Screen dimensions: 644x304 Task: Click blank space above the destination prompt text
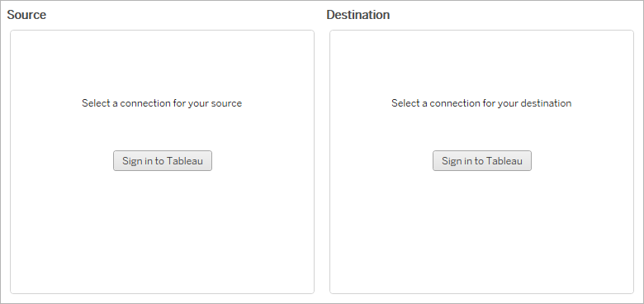pos(481,64)
